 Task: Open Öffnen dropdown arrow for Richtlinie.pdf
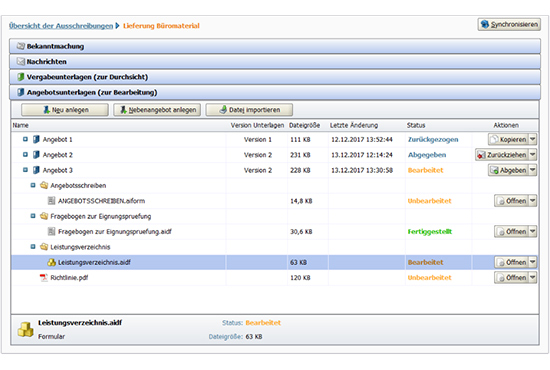[532, 278]
